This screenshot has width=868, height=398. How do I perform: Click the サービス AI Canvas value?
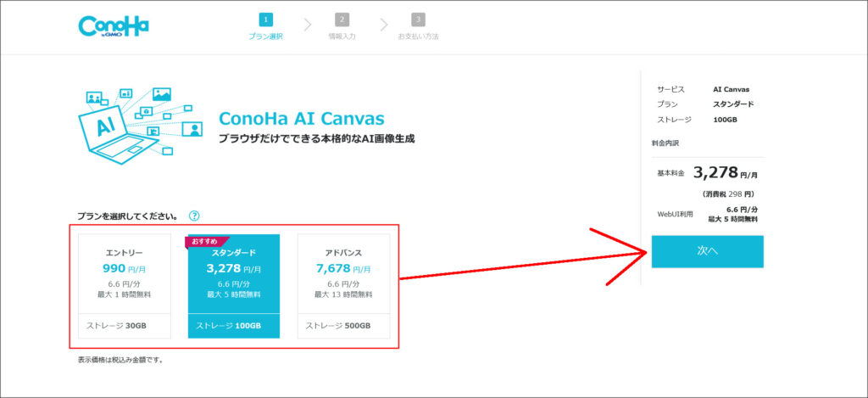(732, 89)
